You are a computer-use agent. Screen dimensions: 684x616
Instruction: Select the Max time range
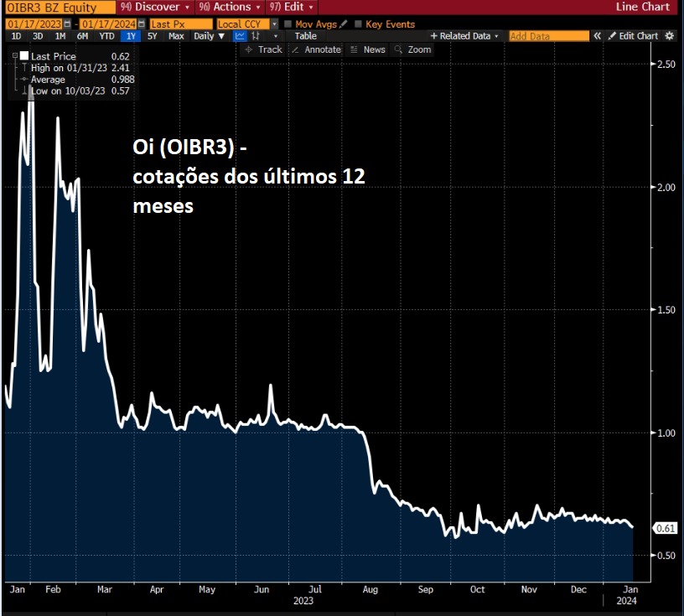coord(176,36)
